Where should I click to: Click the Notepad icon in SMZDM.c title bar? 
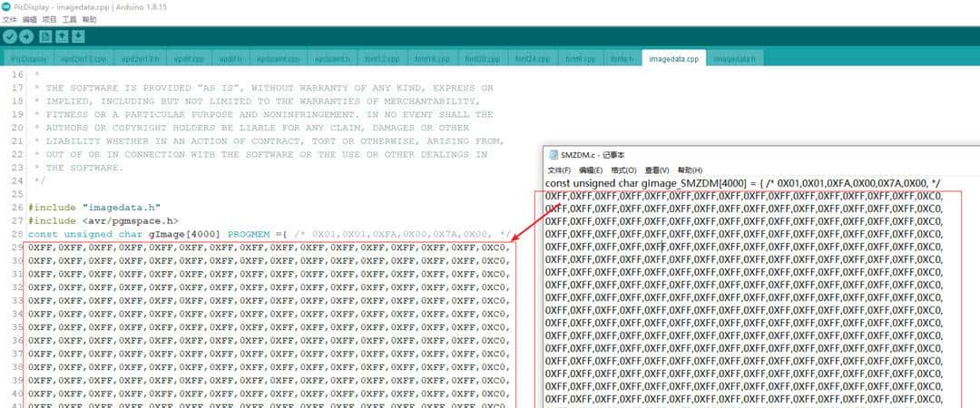pyautogui.click(x=554, y=156)
